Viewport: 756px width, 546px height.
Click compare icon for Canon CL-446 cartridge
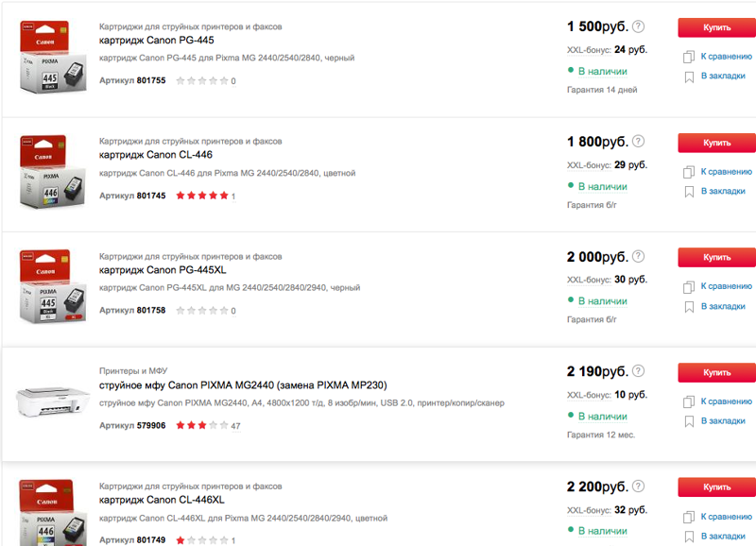pos(689,172)
